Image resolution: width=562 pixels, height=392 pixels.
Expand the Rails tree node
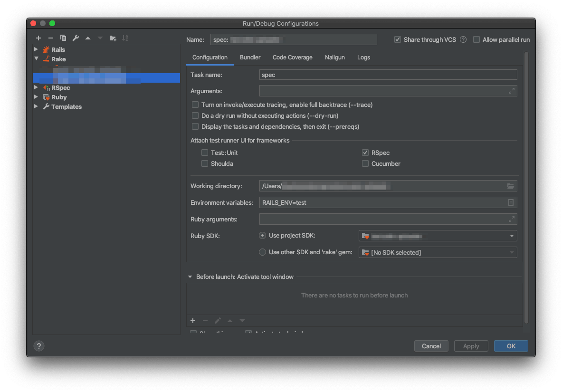tap(36, 49)
